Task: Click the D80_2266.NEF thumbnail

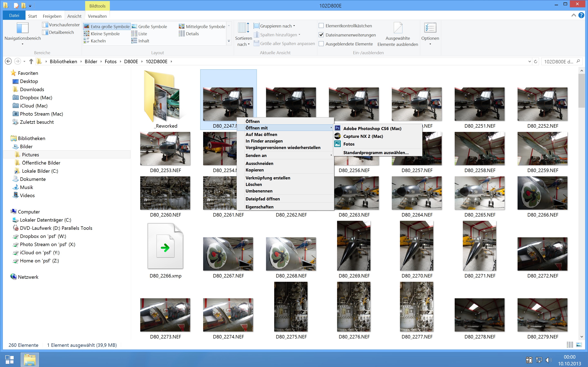Action: 542,193
